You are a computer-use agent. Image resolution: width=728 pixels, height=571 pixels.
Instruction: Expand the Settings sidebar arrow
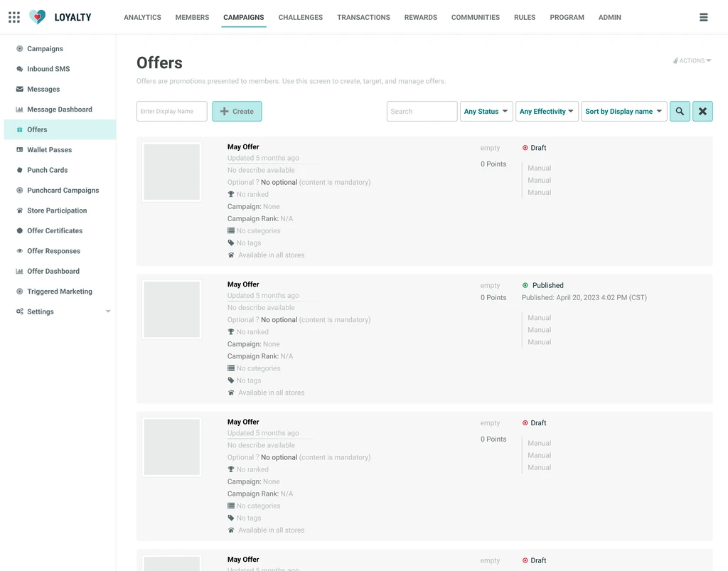pos(108,311)
